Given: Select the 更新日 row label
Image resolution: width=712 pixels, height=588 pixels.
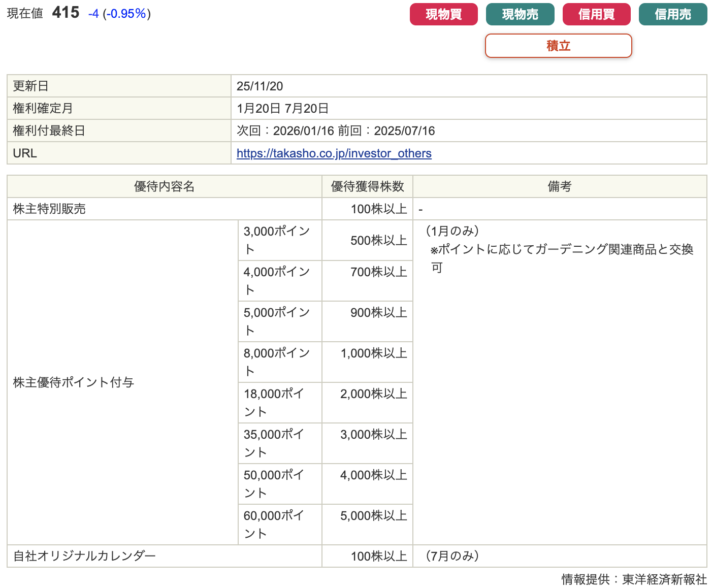Looking at the screenshot, I should (30, 86).
